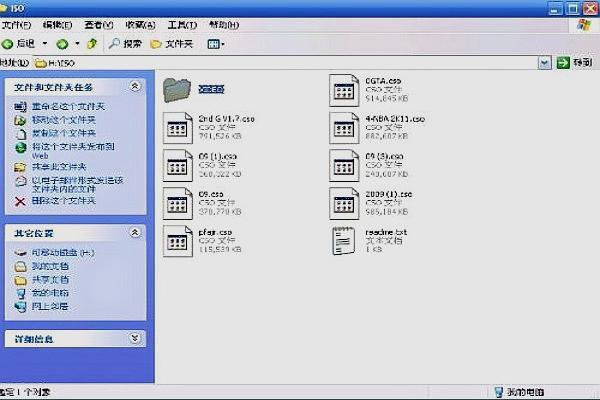The width and height of the screenshot is (600, 400).
Task: Collapse the Other Places panel
Action: [136, 232]
